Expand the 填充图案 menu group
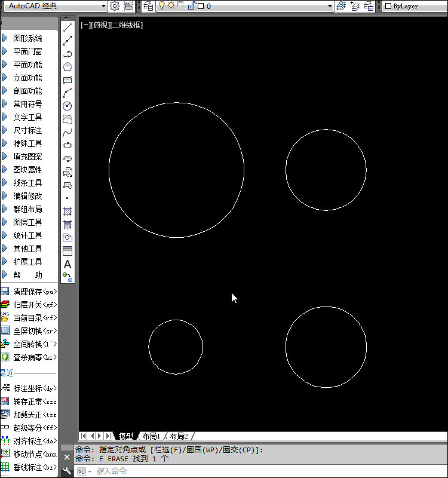 point(29,157)
